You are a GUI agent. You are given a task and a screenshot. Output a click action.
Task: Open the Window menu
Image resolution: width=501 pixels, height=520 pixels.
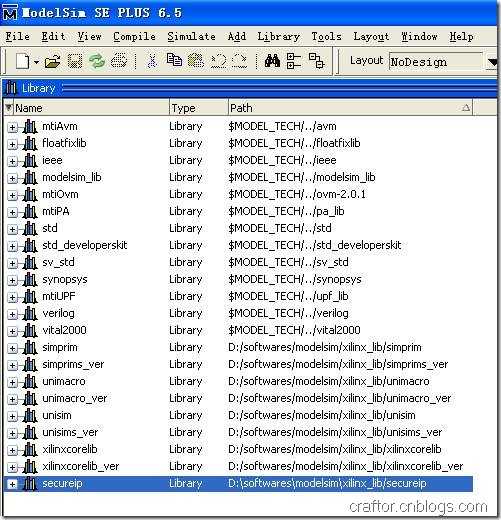click(419, 37)
